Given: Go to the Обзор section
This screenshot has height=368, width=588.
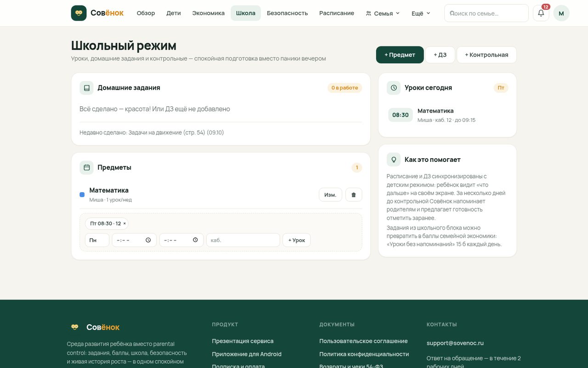Looking at the screenshot, I should (x=146, y=13).
